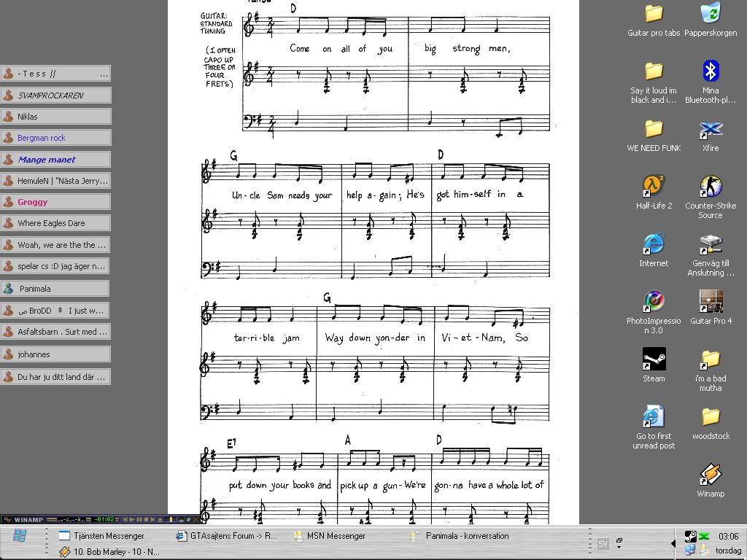
Task: Open Papperskorgen recycle bin icon
Action: [x=711, y=20]
